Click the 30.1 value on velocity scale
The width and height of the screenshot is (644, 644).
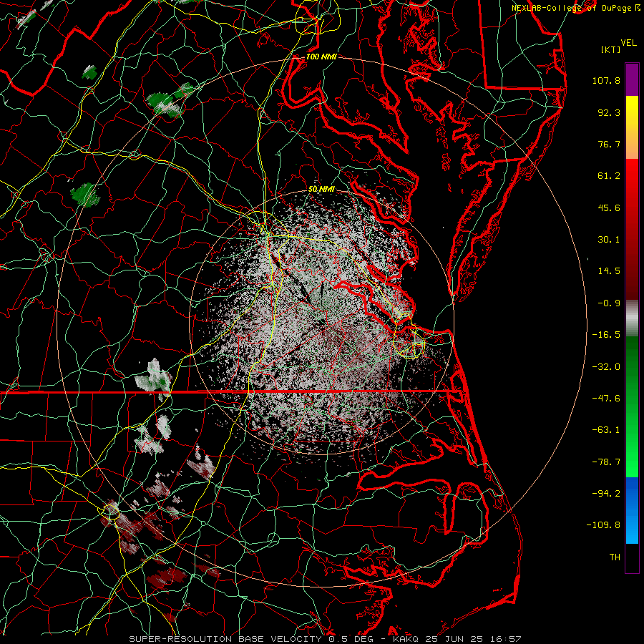tap(609, 240)
